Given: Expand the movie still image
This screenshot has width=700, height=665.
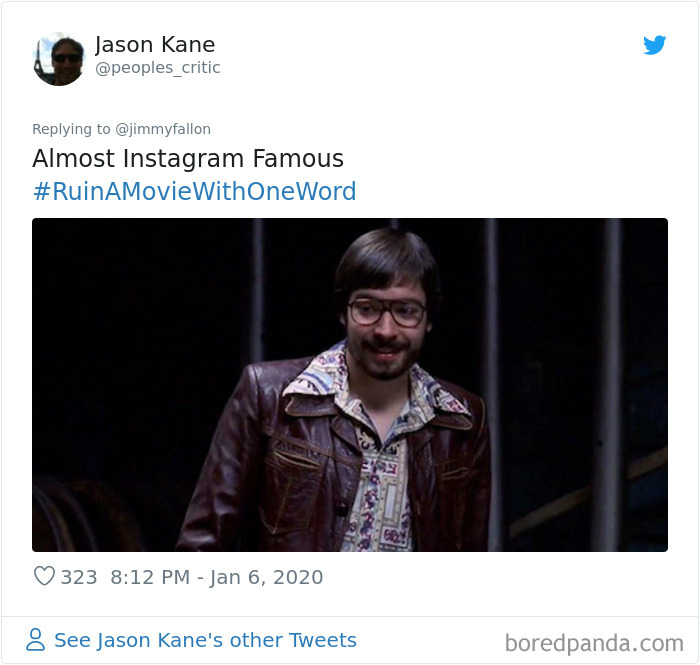Looking at the screenshot, I should click(x=350, y=384).
